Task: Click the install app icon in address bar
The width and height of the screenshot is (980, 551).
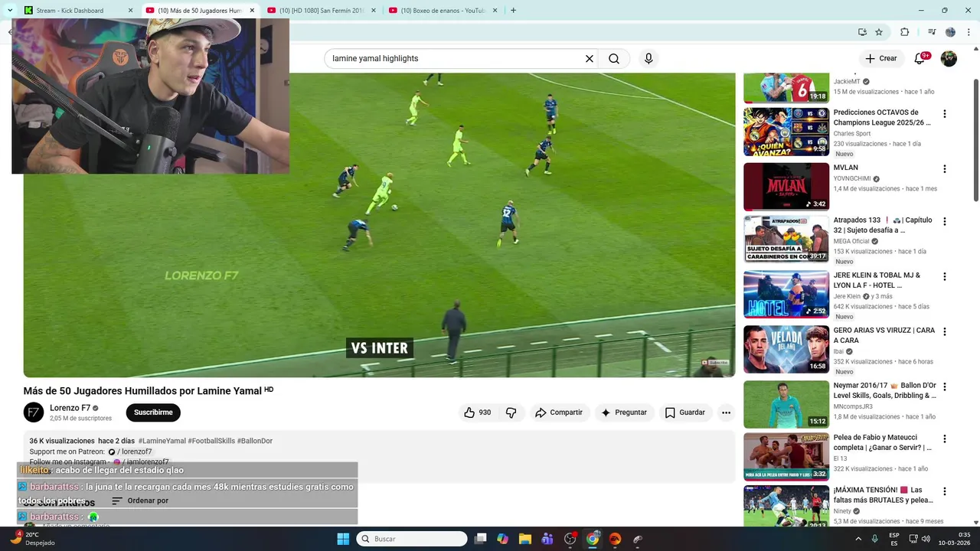Action: (862, 32)
